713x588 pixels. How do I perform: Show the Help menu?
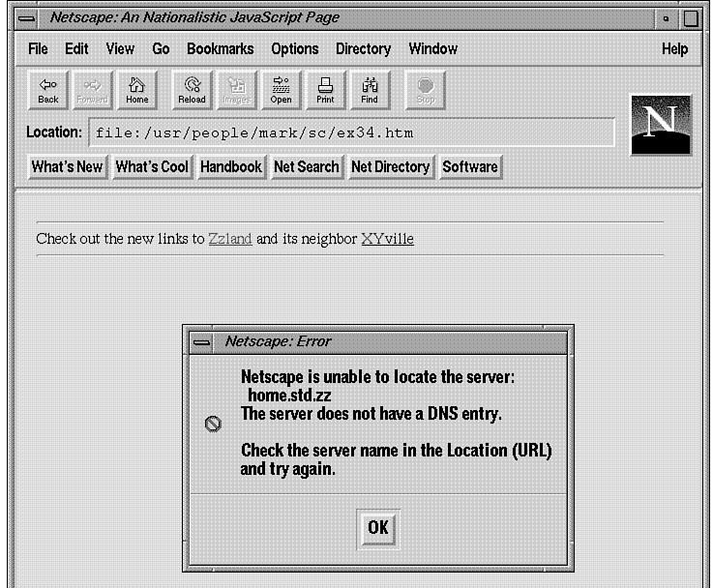674,48
